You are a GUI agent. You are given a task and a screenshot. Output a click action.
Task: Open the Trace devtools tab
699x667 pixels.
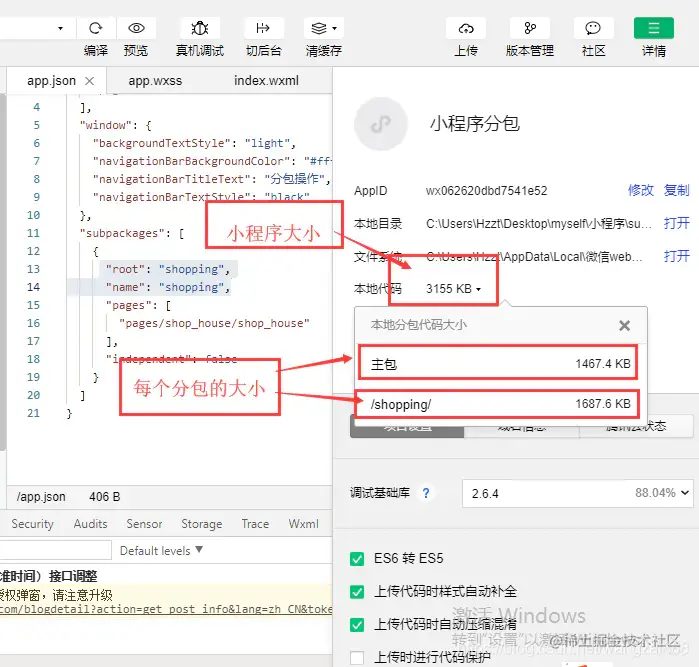[x=255, y=524]
